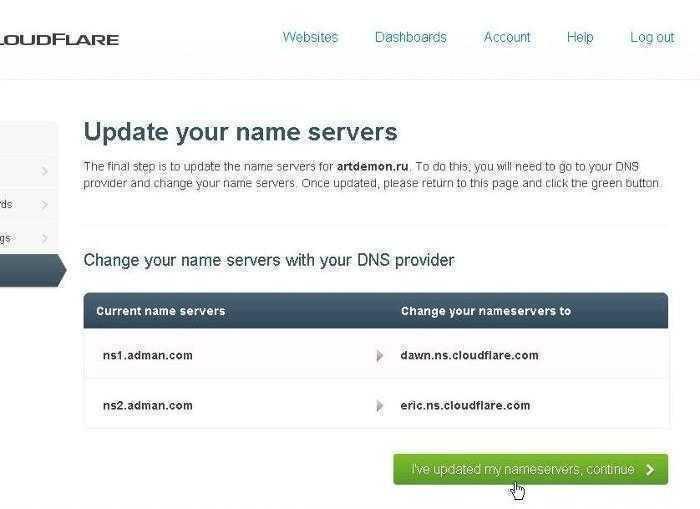Viewport: 700px width, 509px height.
Task: Click the I've updated my nameservers button
Action: pos(530,469)
